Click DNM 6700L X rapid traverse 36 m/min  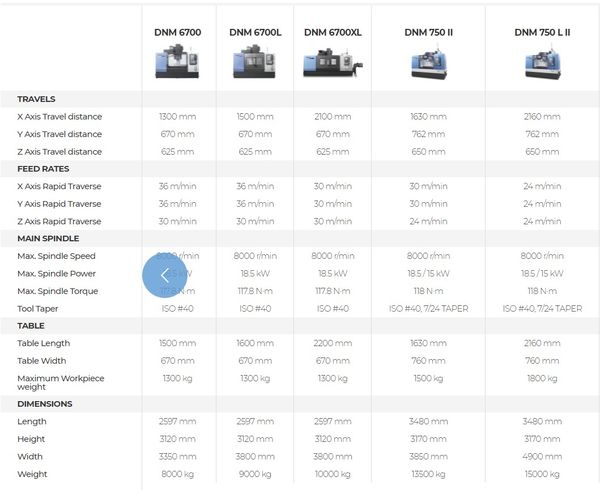click(255, 186)
